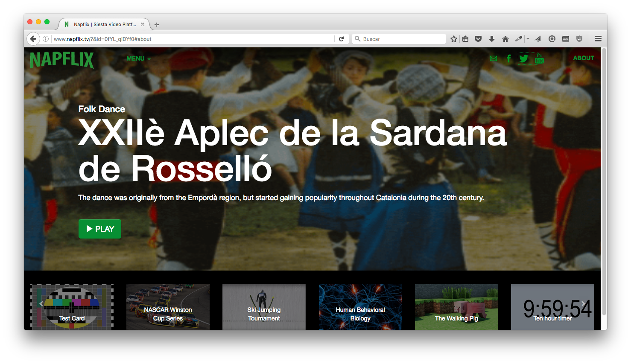
Task: Open the YouTube icon
Action: click(x=539, y=58)
